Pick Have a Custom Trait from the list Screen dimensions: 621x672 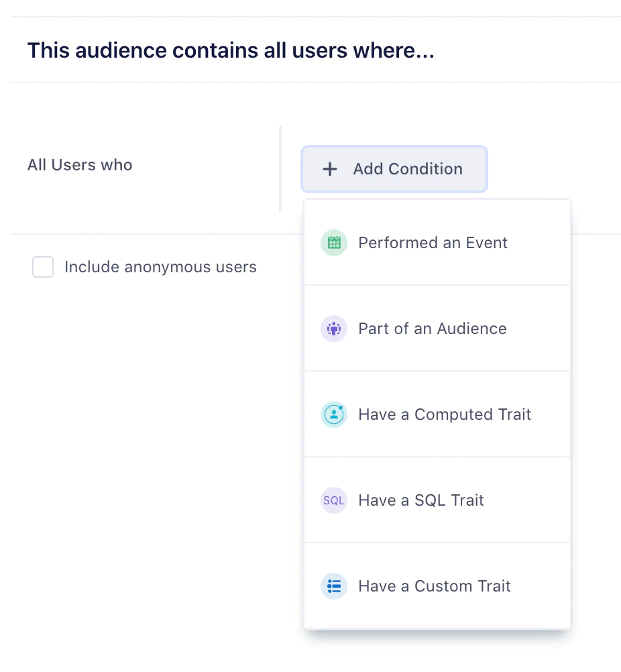[435, 586]
